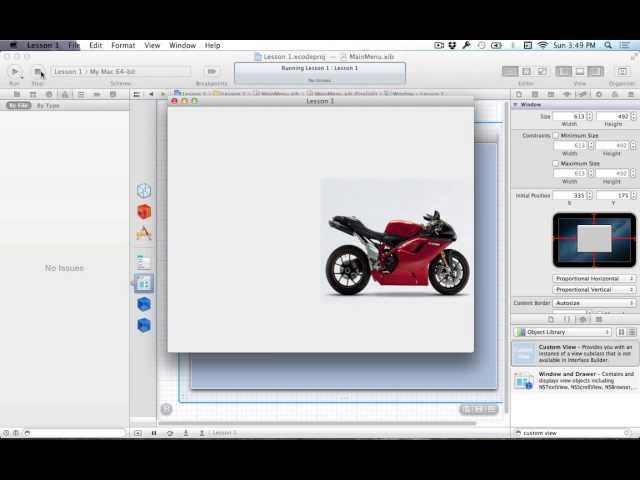Group issues By File
Image resolution: width=640 pixels, height=480 pixels.
point(19,105)
